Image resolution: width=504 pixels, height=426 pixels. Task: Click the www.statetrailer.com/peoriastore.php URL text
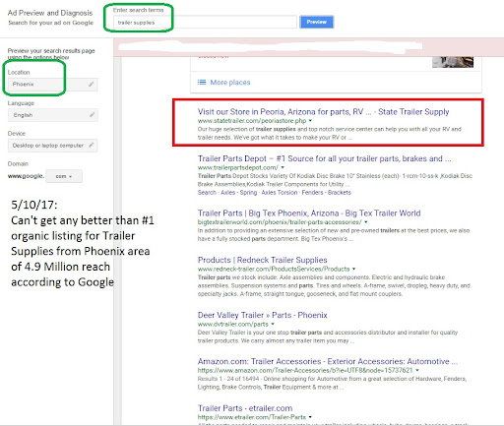[x=252, y=121]
